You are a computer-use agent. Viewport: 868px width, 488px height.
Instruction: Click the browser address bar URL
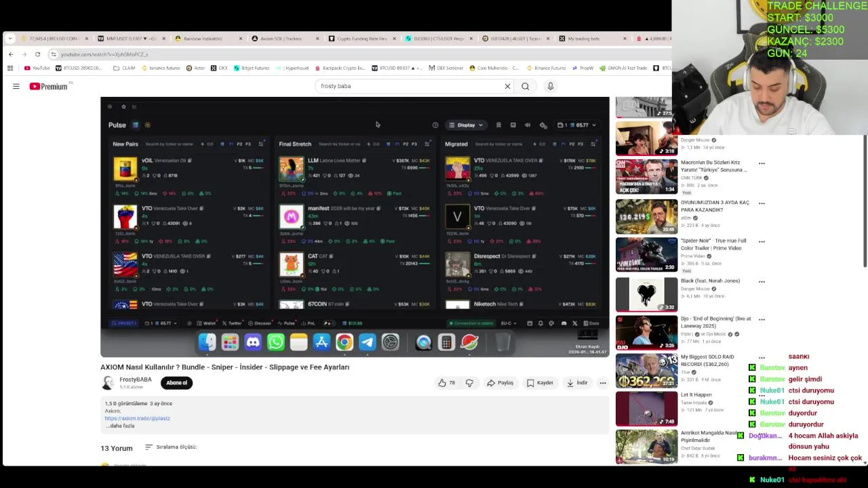[x=104, y=54]
